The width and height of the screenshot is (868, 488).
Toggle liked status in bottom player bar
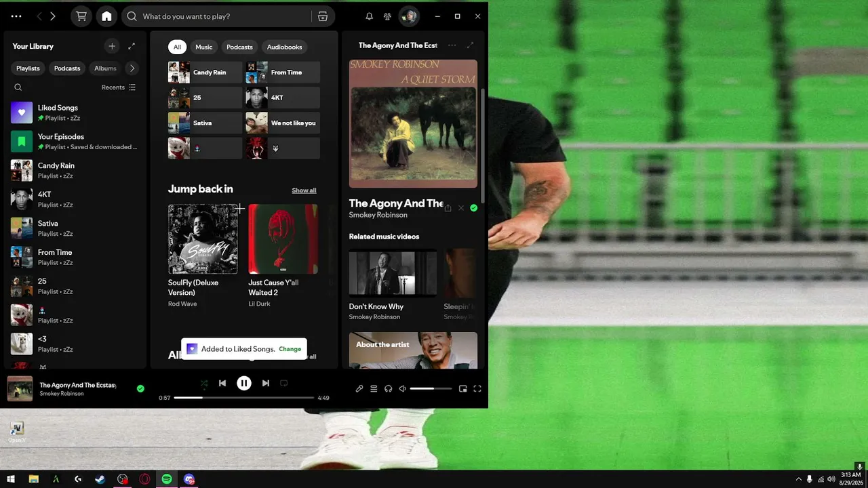pyautogui.click(x=140, y=388)
